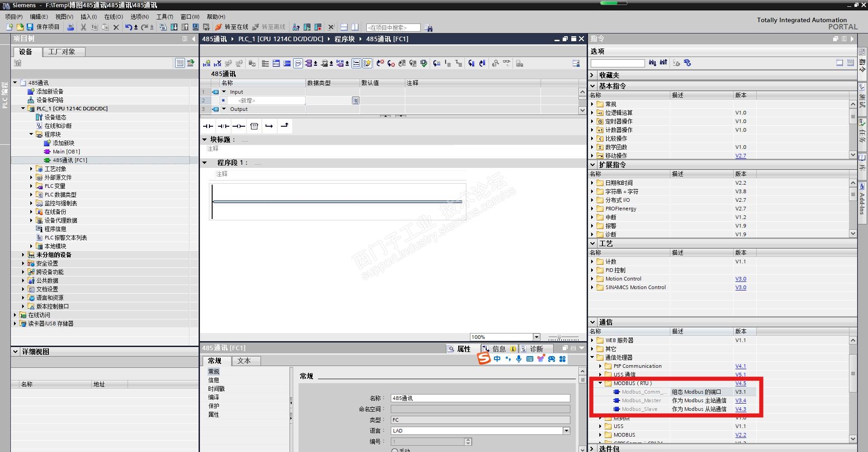Open the LAD language dropdown
This screenshot has height=452, width=868.
566,431
